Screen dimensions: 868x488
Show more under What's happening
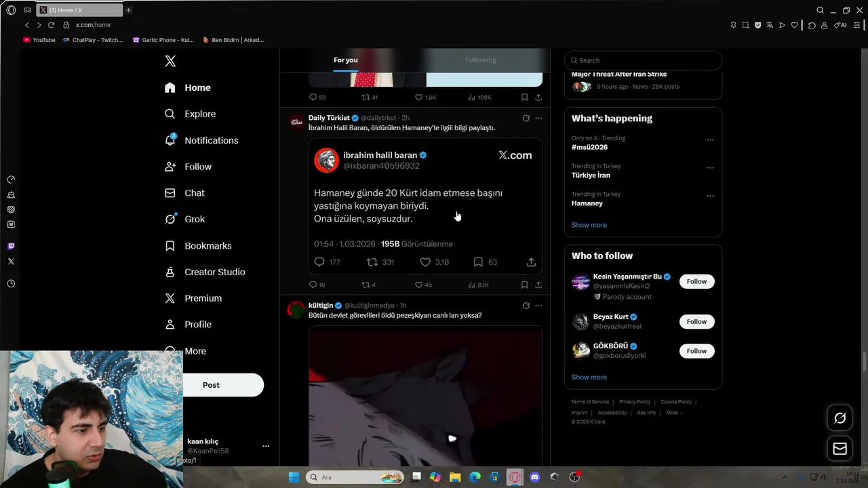pyautogui.click(x=589, y=225)
